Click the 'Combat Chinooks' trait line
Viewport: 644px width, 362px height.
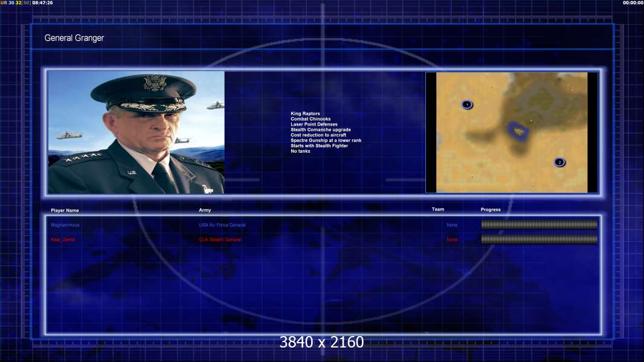click(x=311, y=119)
